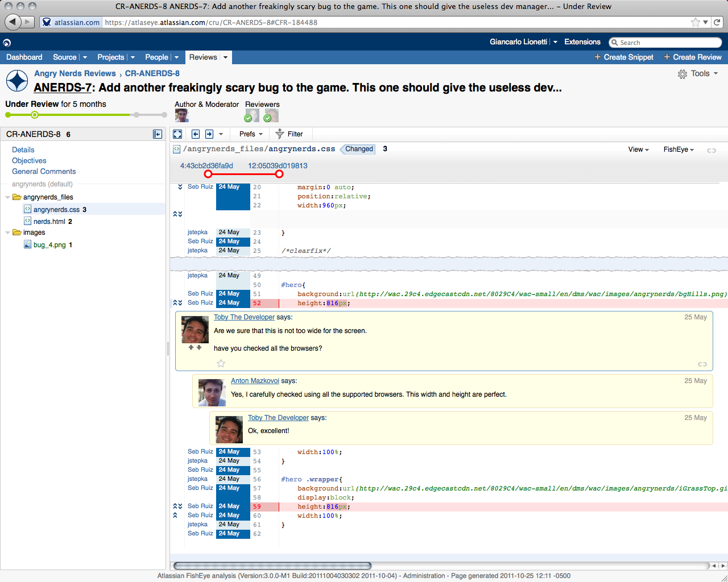Open the FishEye file dropdown
The image size is (728, 582).
(679, 149)
